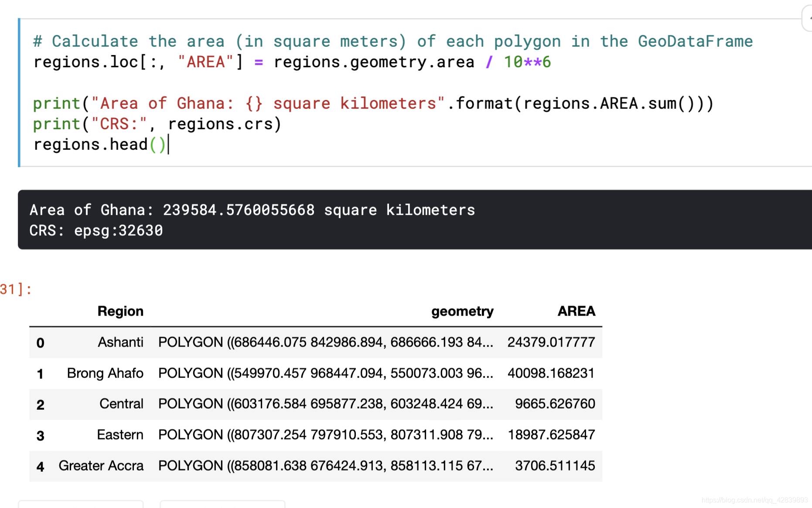Click row index 0 in table
The height and width of the screenshot is (508, 812).
pyautogui.click(x=40, y=343)
